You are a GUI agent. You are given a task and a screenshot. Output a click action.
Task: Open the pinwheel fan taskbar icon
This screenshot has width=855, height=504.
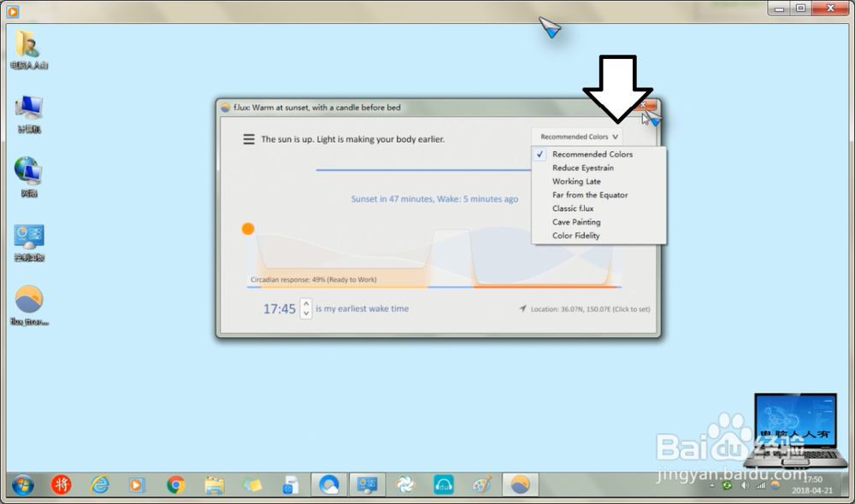point(405,484)
